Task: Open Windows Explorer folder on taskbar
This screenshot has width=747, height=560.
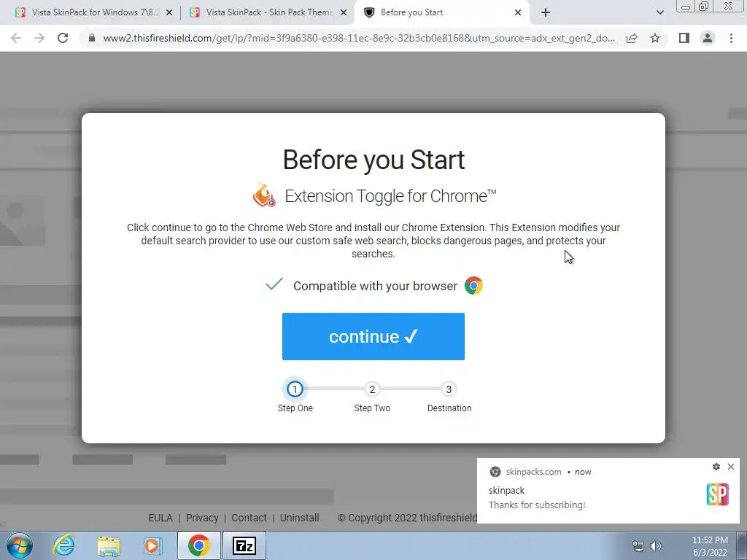Action: [x=109, y=545]
